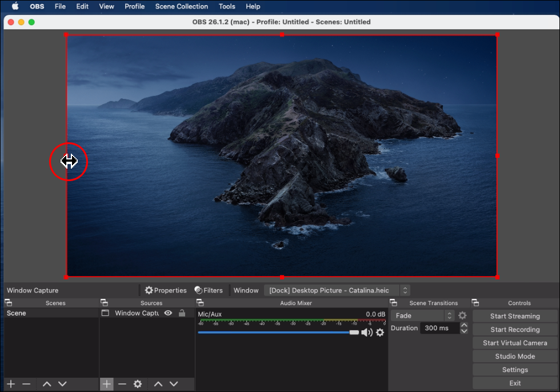Hide Window Capture source via eye icon
This screenshot has height=392, width=560.
[x=168, y=313]
